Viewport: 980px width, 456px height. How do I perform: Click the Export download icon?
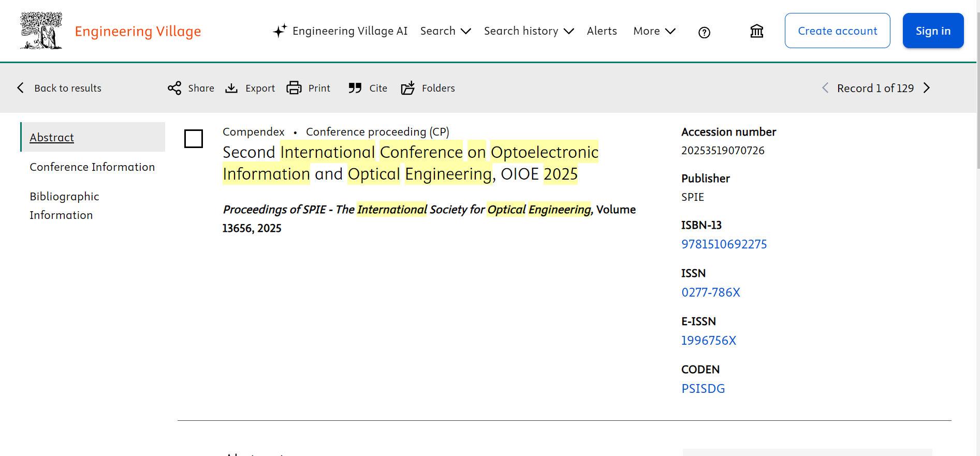pyautogui.click(x=231, y=88)
